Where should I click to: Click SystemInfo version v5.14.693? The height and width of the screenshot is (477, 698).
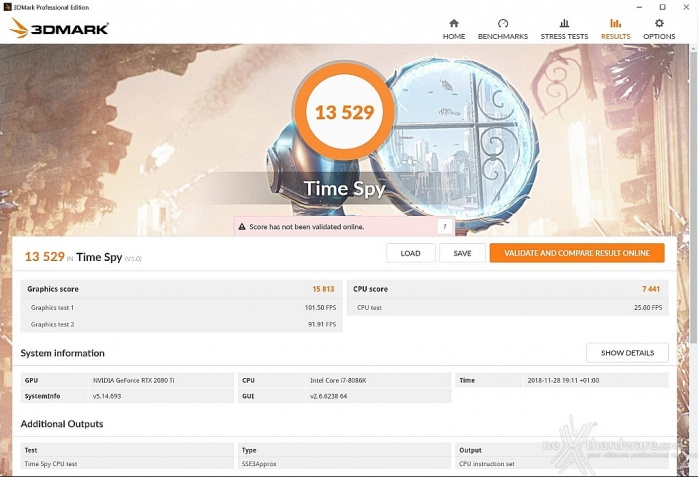(x=107, y=396)
